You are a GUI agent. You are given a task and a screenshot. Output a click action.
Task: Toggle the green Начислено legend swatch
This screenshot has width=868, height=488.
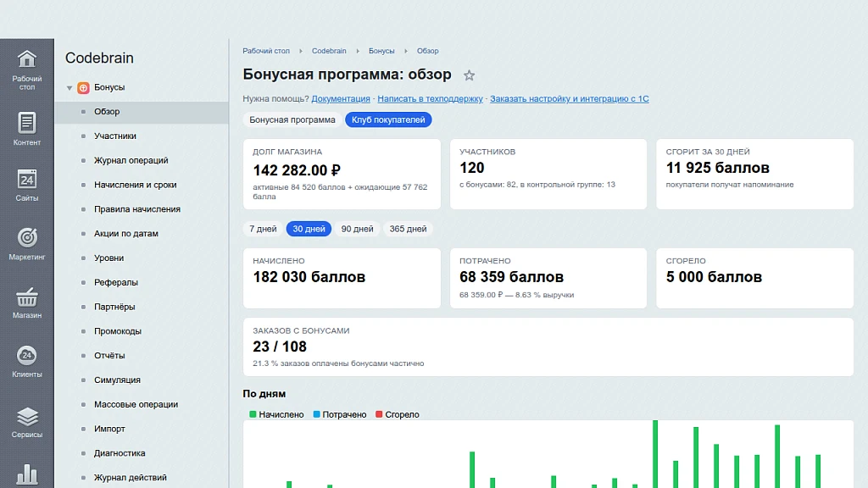click(x=253, y=414)
